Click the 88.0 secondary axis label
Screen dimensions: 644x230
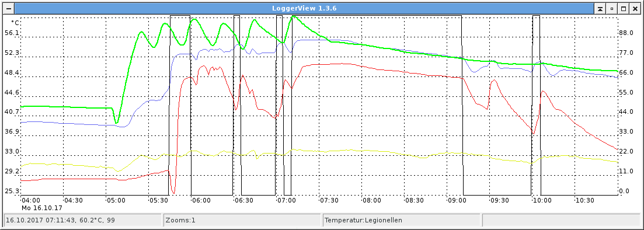point(626,33)
